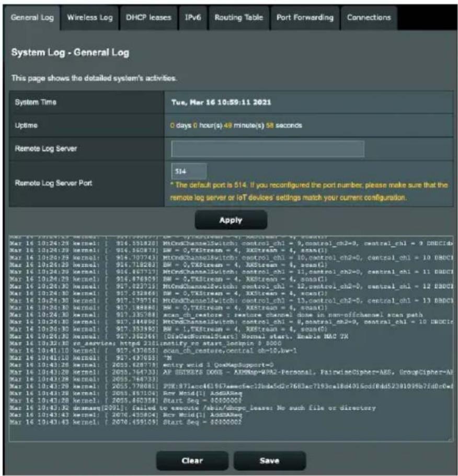Click the restore channel done log line
This screenshot has width=458, height=476.
(x=216, y=315)
